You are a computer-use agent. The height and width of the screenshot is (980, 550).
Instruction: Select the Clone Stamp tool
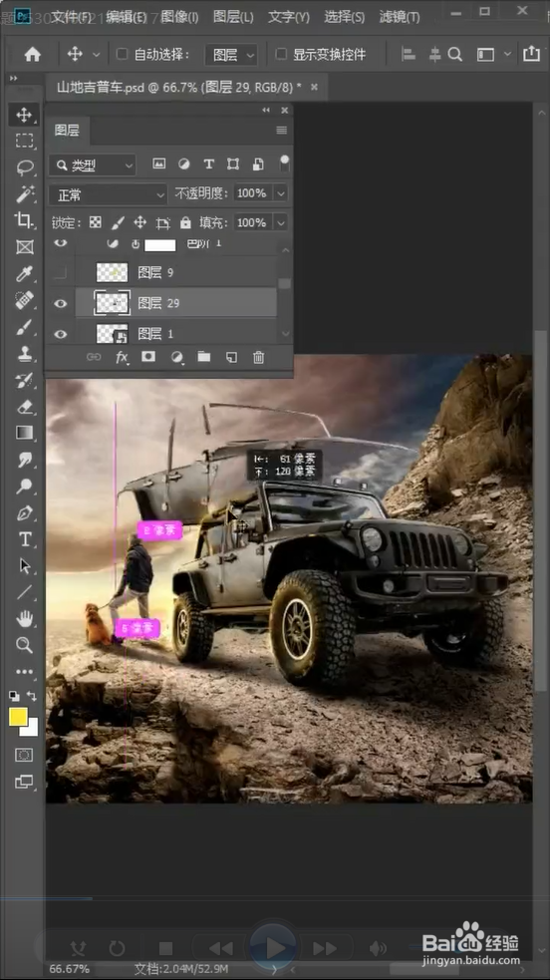[x=24, y=353]
